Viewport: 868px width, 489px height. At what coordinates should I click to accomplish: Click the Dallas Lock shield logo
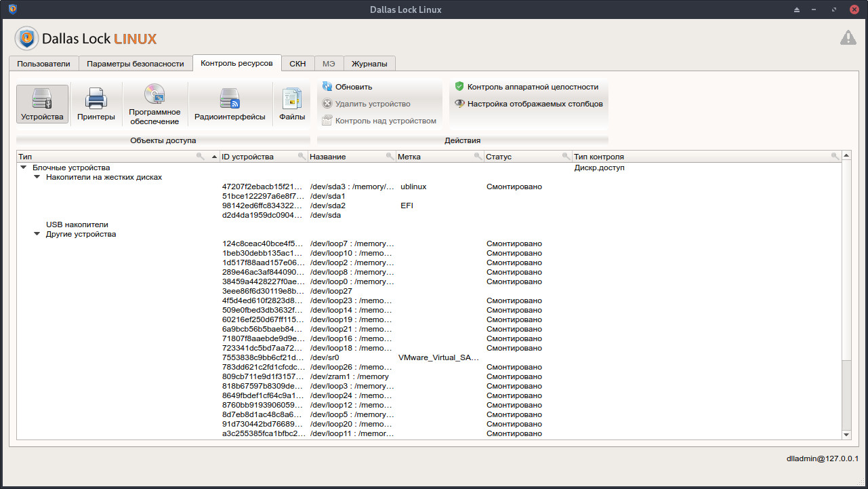coord(26,38)
